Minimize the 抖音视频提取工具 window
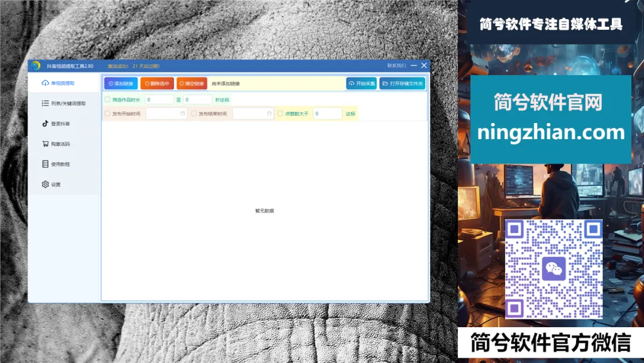 click(x=414, y=65)
